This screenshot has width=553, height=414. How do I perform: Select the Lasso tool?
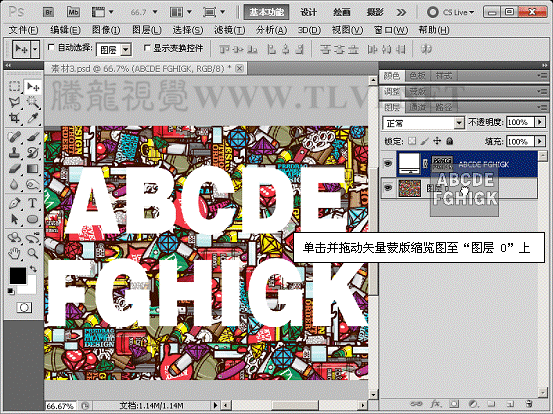tap(14, 102)
